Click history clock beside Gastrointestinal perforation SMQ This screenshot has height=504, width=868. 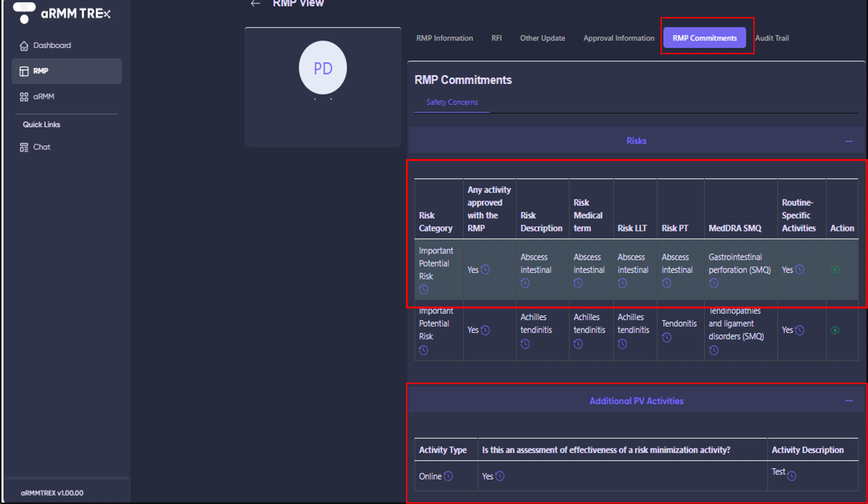point(714,283)
